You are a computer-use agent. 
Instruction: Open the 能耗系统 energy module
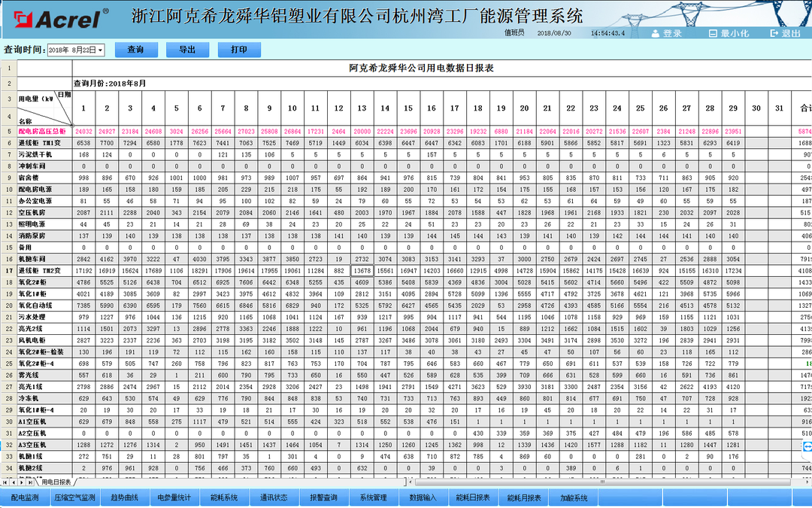pos(225,496)
